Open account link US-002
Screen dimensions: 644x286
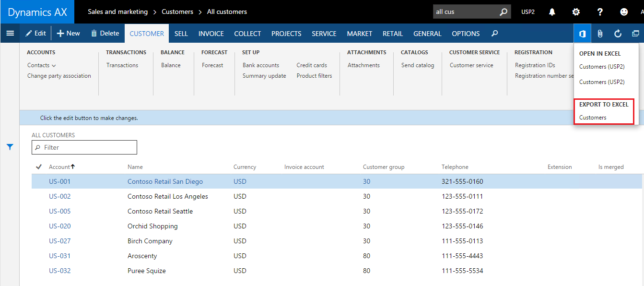click(59, 196)
